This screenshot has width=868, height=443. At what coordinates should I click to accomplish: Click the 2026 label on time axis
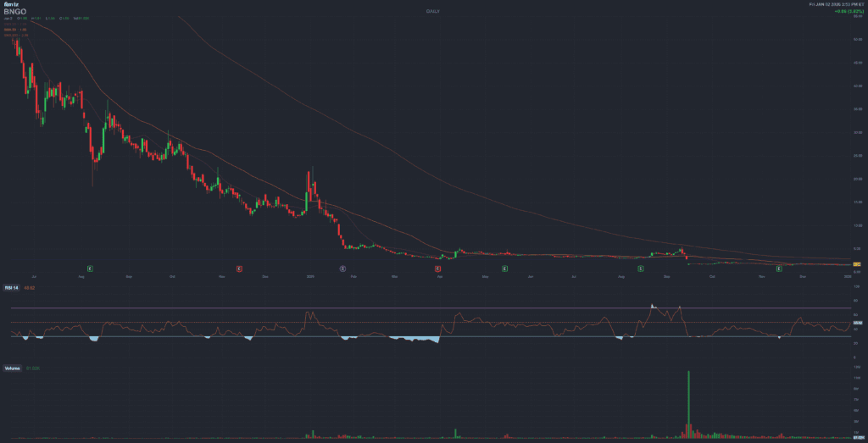click(847, 276)
